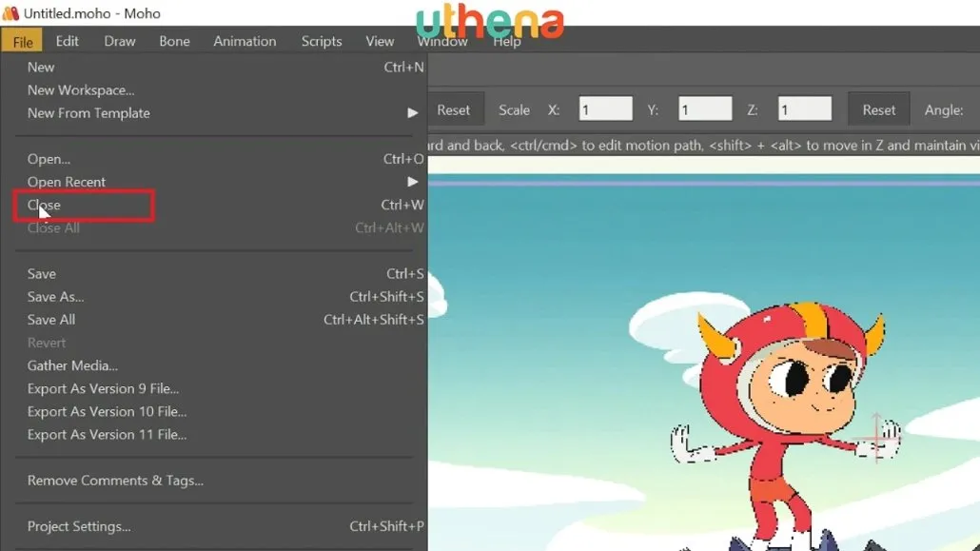The width and height of the screenshot is (980, 551).
Task: Click Moho app icon in title bar
Action: coord(10,13)
